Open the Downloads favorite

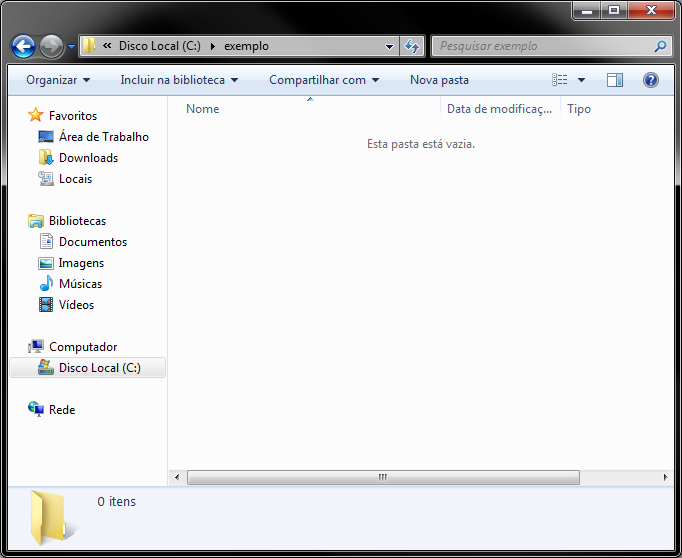click(x=88, y=157)
